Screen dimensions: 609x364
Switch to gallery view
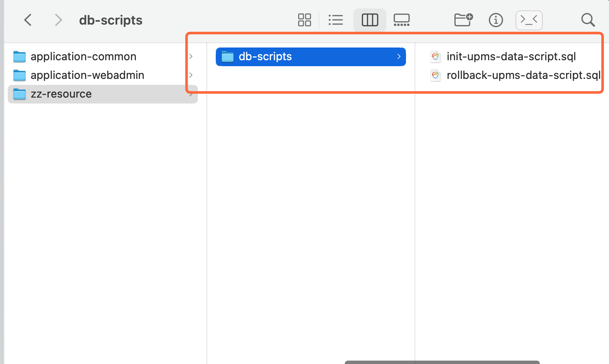pos(401,20)
